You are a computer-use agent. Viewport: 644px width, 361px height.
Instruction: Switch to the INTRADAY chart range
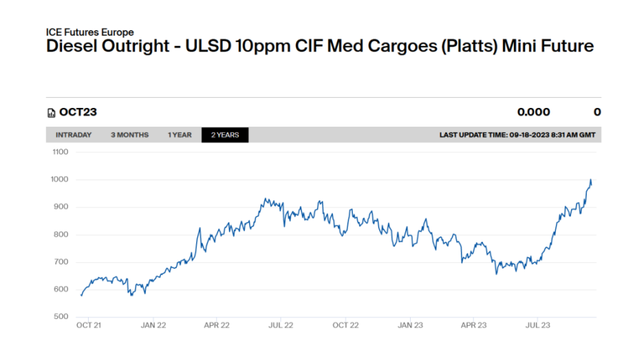click(74, 135)
